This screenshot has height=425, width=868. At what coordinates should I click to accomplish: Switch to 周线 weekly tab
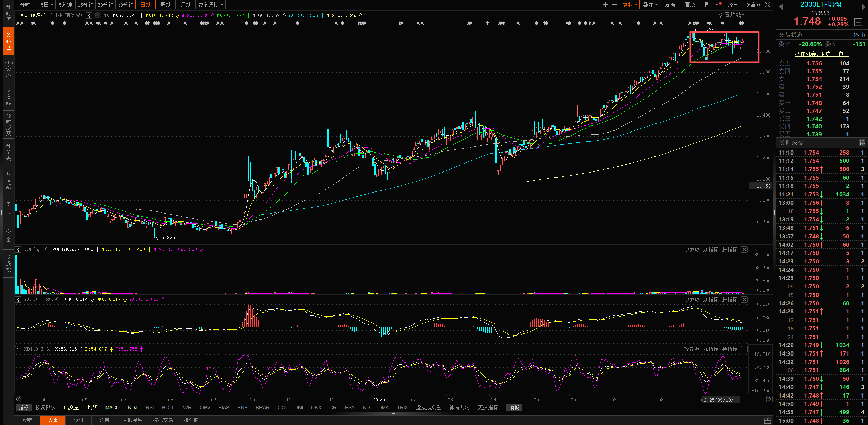pyautogui.click(x=166, y=5)
